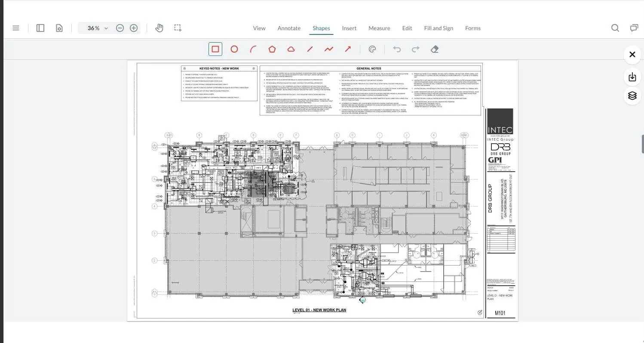Select the Pan hand tool

pyautogui.click(x=159, y=28)
